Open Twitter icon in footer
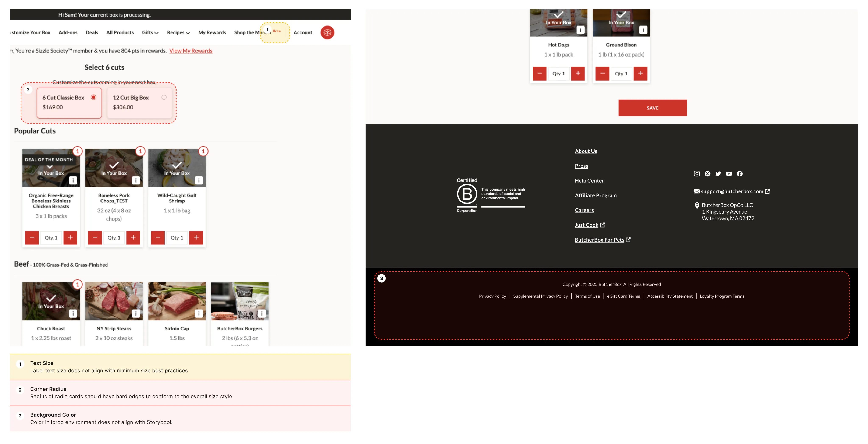This screenshot has width=868, height=444. [718, 174]
